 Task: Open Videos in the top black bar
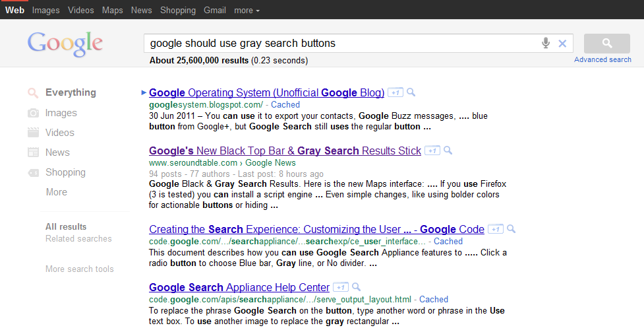pyautogui.click(x=81, y=11)
